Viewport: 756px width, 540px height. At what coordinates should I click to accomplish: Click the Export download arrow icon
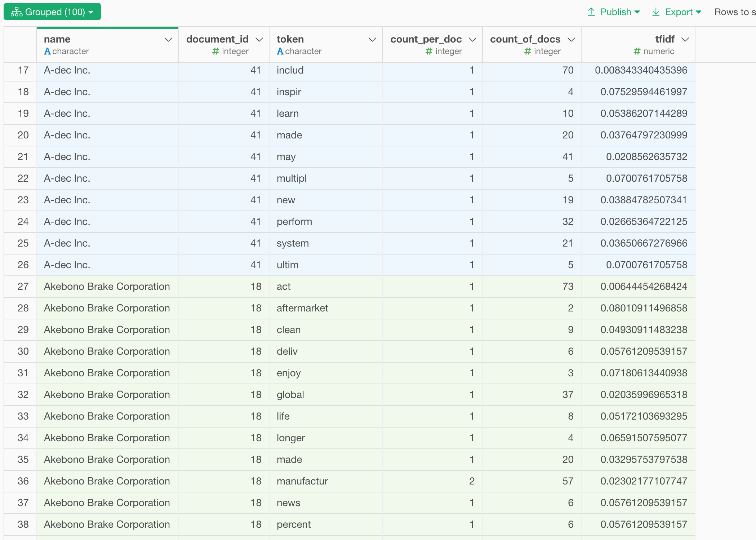(x=656, y=12)
